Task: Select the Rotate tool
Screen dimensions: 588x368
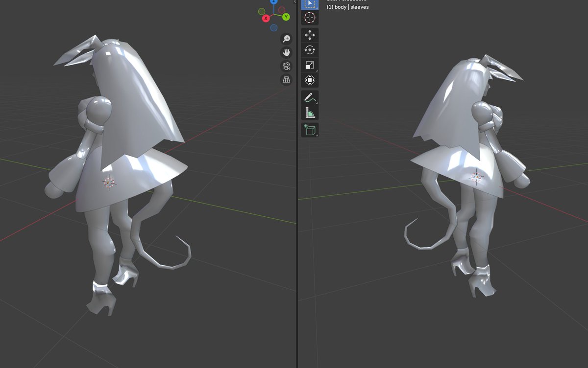Action: coord(310,50)
